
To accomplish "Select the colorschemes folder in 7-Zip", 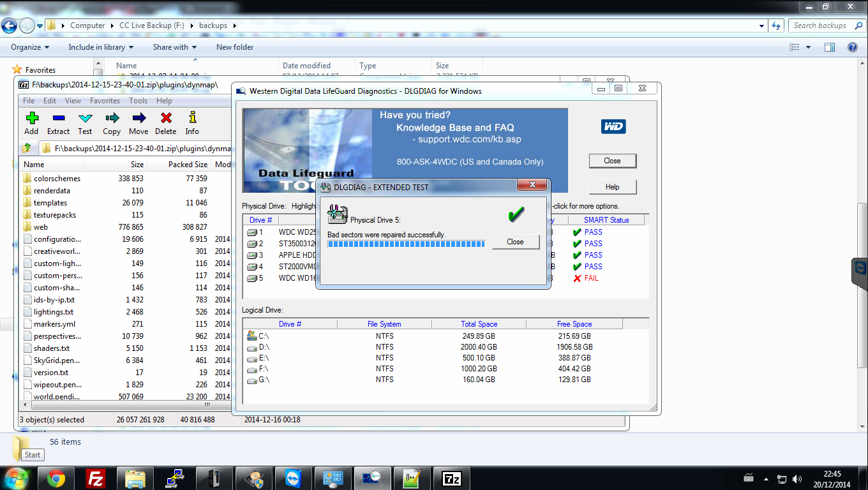I will tap(57, 179).
